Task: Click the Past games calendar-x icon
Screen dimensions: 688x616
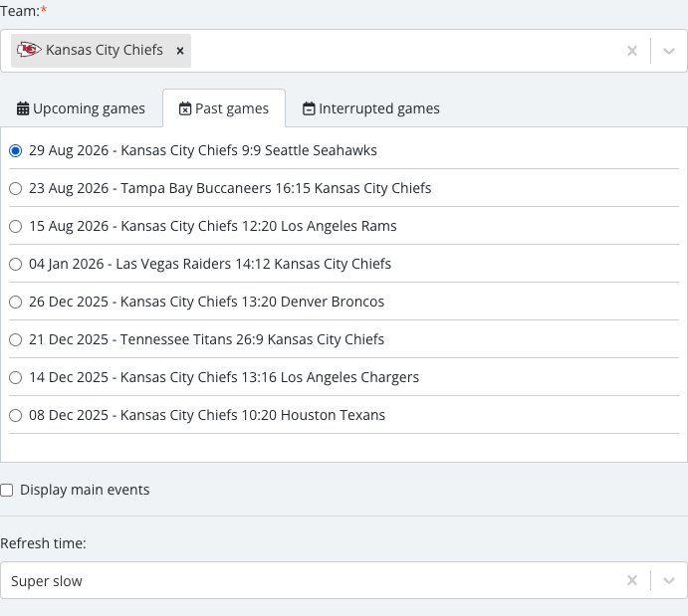Action: click(185, 108)
